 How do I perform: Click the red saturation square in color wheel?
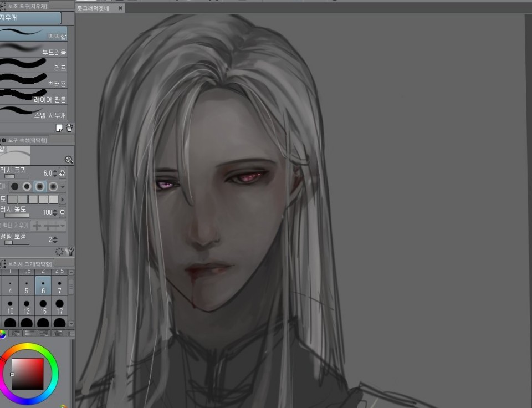tap(28, 374)
